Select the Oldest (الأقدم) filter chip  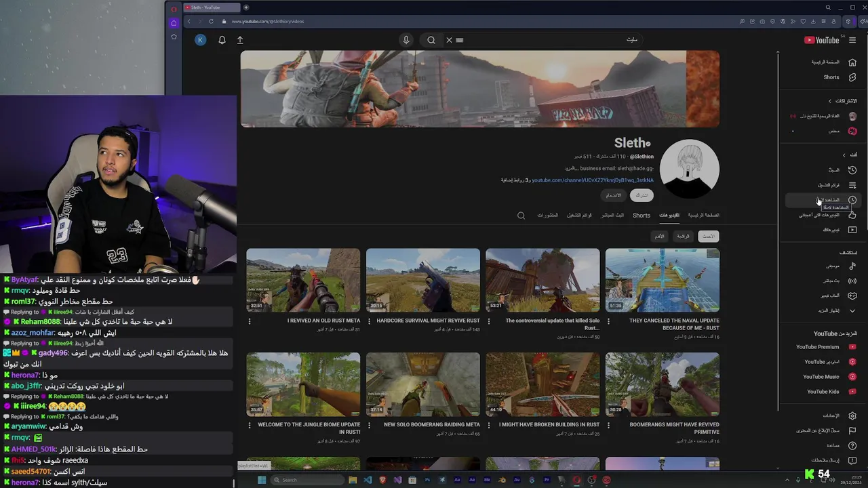659,237
